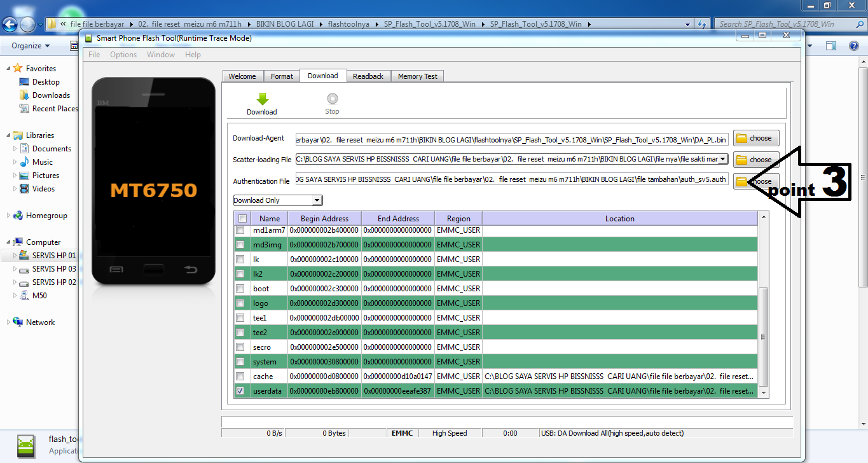Open the Pictures library
868x463 pixels.
pos(46,176)
